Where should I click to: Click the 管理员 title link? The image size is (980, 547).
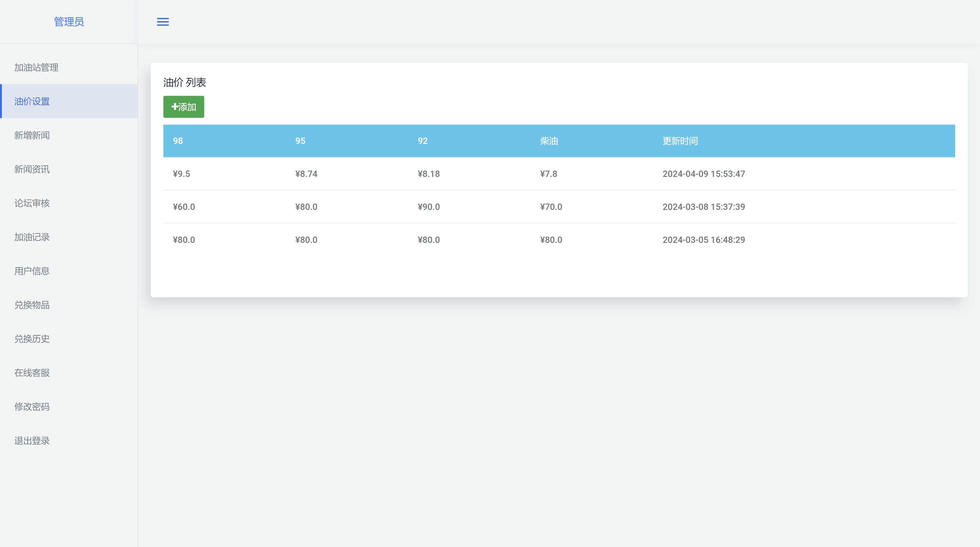[x=69, y=22]
